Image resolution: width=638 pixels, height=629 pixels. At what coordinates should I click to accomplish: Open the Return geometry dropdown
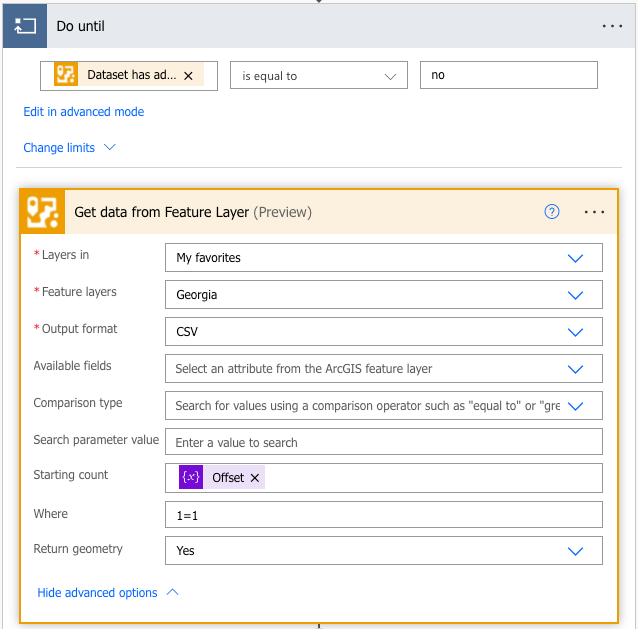tap(575, 551)
